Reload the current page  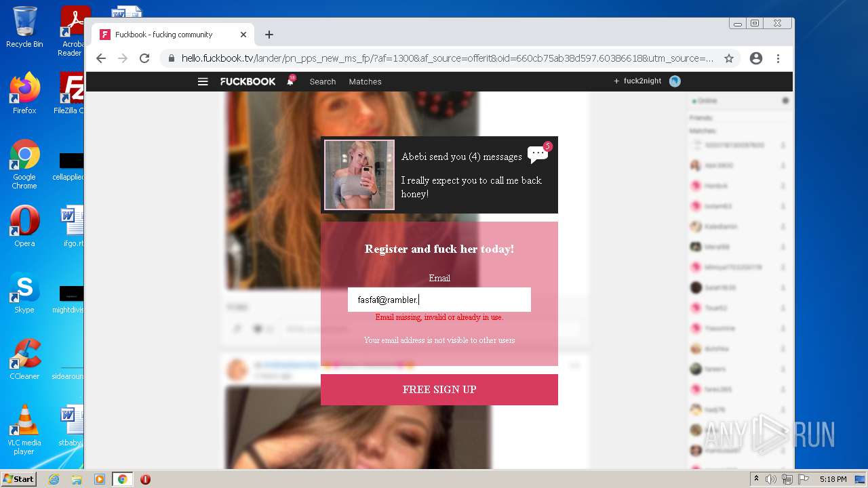tap(144, 58)
